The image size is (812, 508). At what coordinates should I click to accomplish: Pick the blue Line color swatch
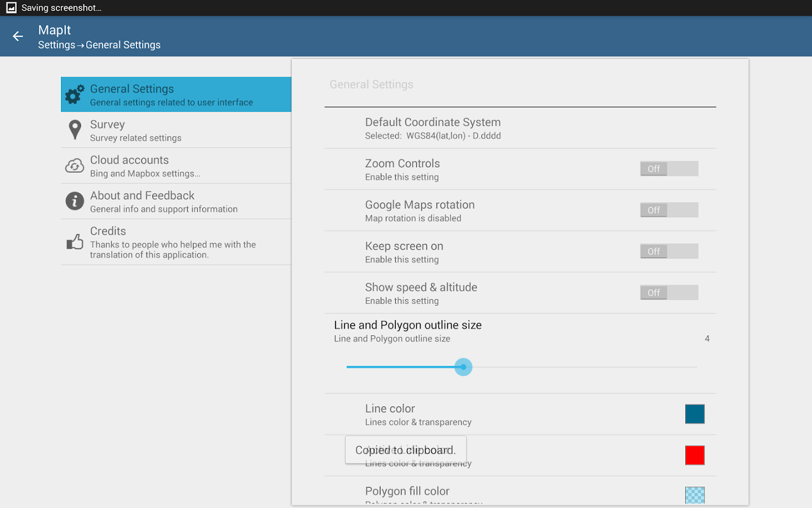(x=694, y=414)
